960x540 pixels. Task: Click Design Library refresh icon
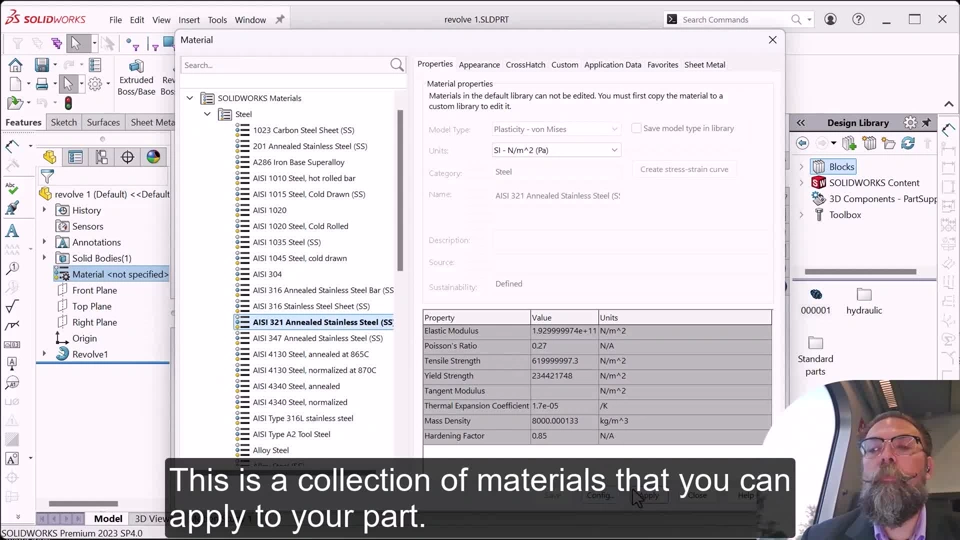908,143
